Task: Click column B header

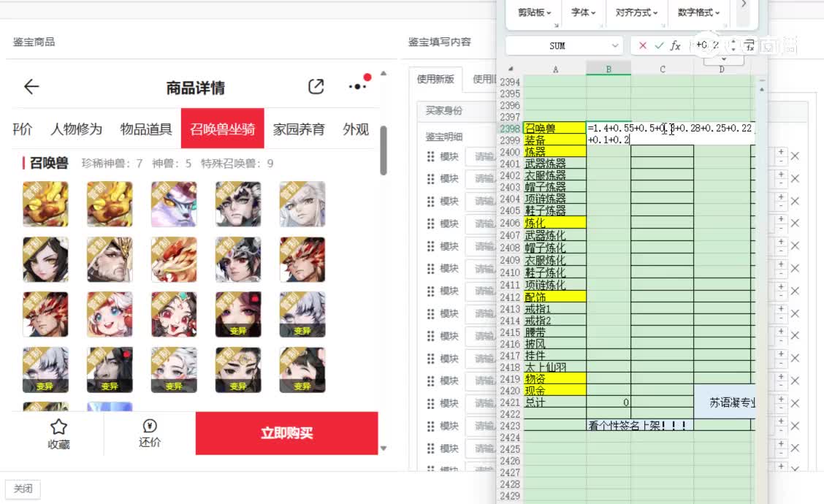Action: click(609, 69)
